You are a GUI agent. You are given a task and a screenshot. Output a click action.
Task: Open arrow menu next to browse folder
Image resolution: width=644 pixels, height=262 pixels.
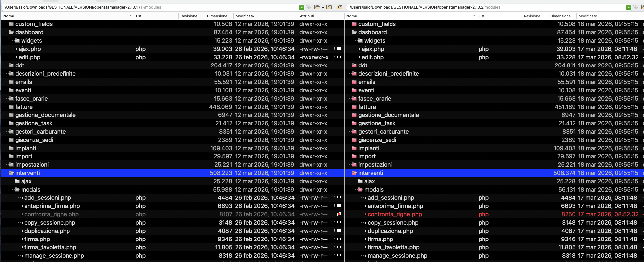coord(323,7)
